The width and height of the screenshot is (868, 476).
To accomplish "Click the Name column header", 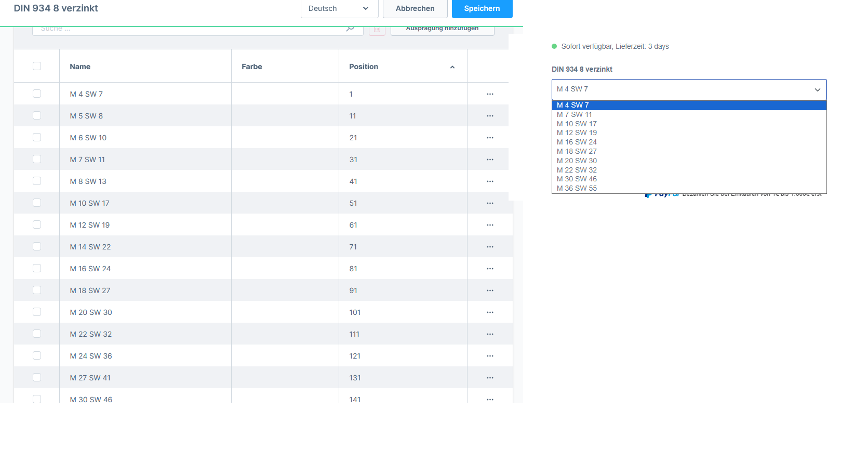I will 80,67.
